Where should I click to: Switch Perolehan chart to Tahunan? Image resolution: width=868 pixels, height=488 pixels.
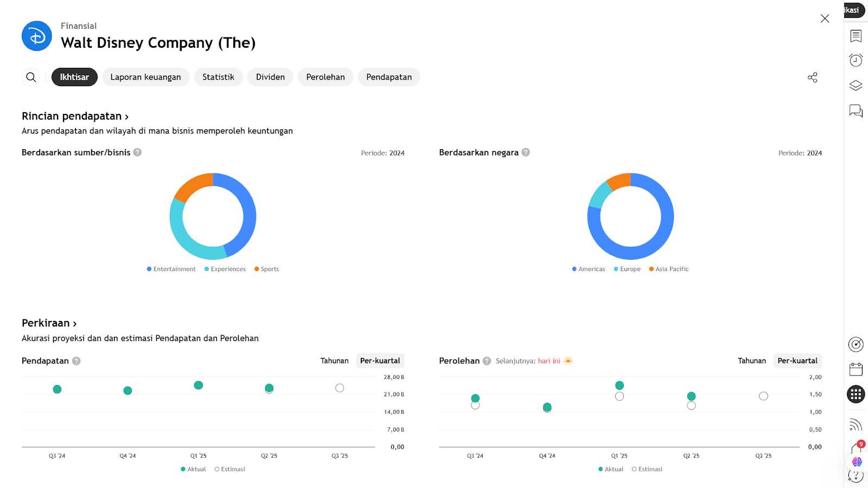pos(751,361)
